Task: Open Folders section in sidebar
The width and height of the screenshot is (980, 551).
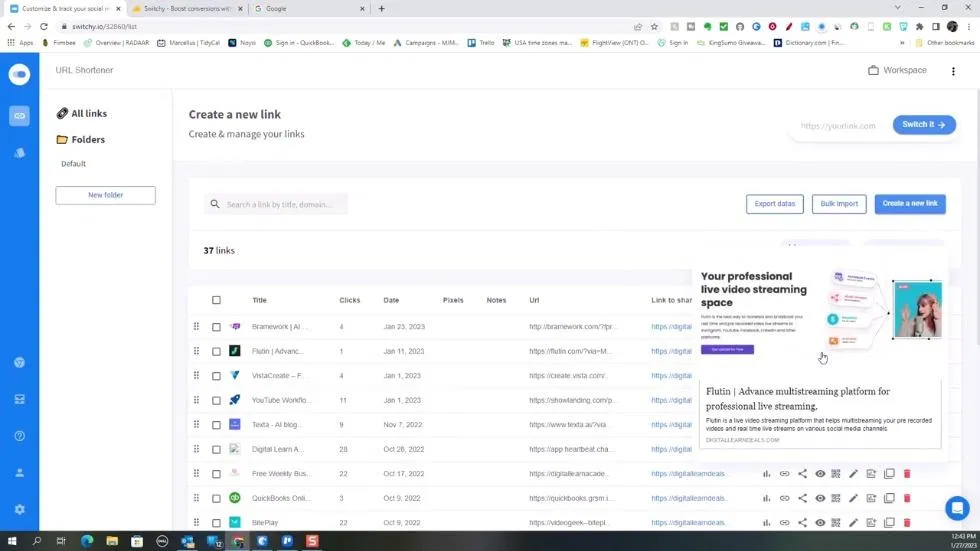Action: (x=81, y=139)
